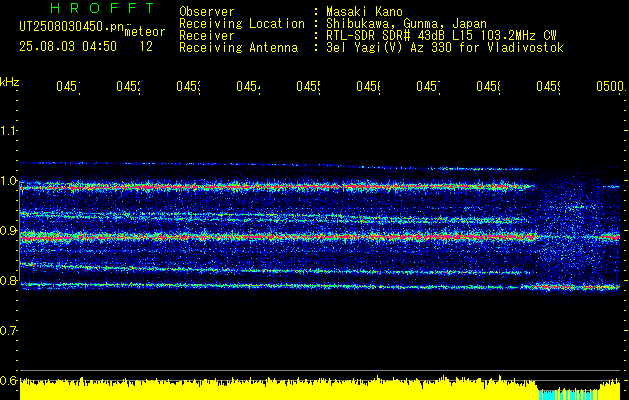
Task: Click the 0457 time marker
Action: [428, 86]
